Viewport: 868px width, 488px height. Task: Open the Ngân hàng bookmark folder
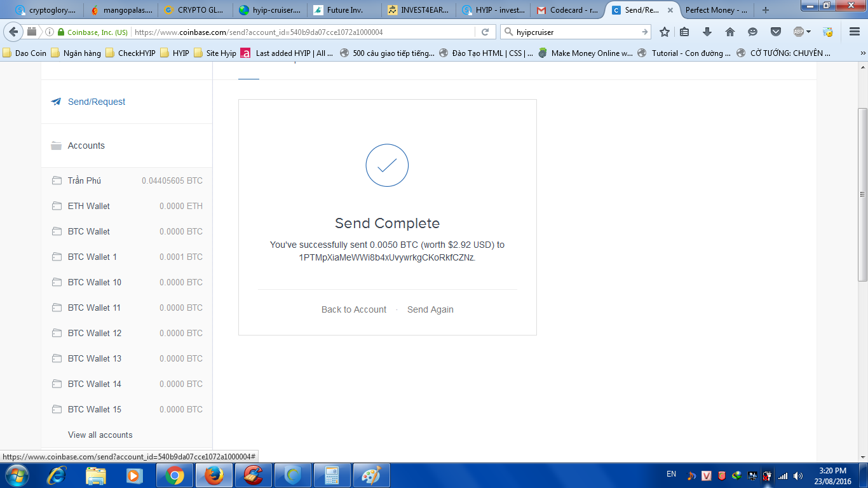(76, 53)
